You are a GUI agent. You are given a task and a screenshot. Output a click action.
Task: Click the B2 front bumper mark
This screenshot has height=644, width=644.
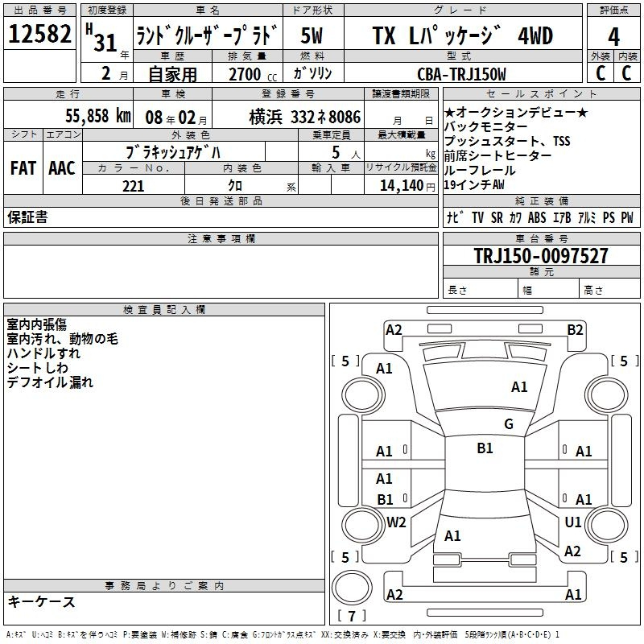tap(575, 330)
